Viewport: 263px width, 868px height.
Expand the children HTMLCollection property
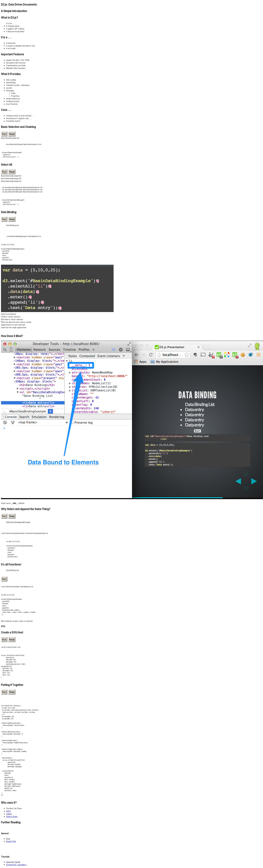(x=70, y=387)
